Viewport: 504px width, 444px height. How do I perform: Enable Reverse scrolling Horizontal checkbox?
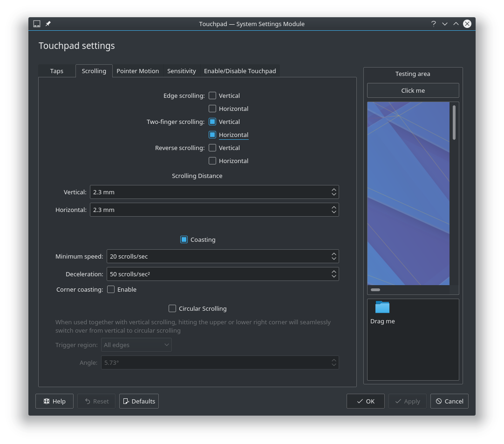click(x=212, y=161)
